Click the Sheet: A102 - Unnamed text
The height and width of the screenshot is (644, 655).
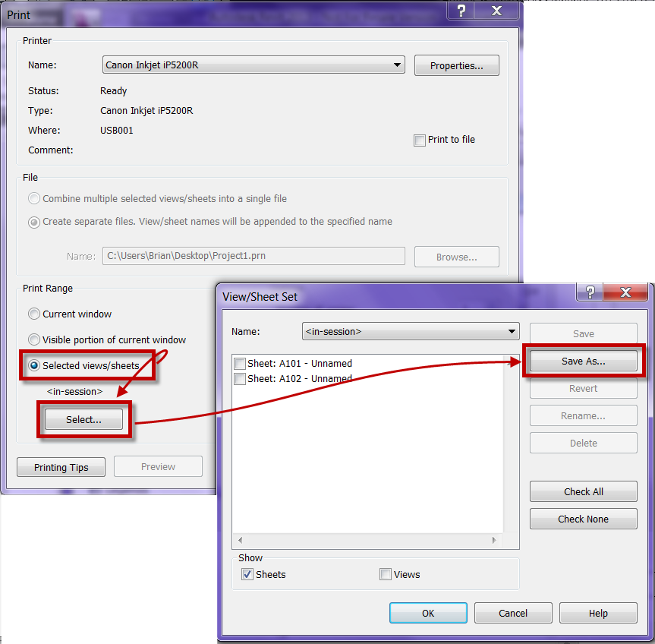coord(300,379)
